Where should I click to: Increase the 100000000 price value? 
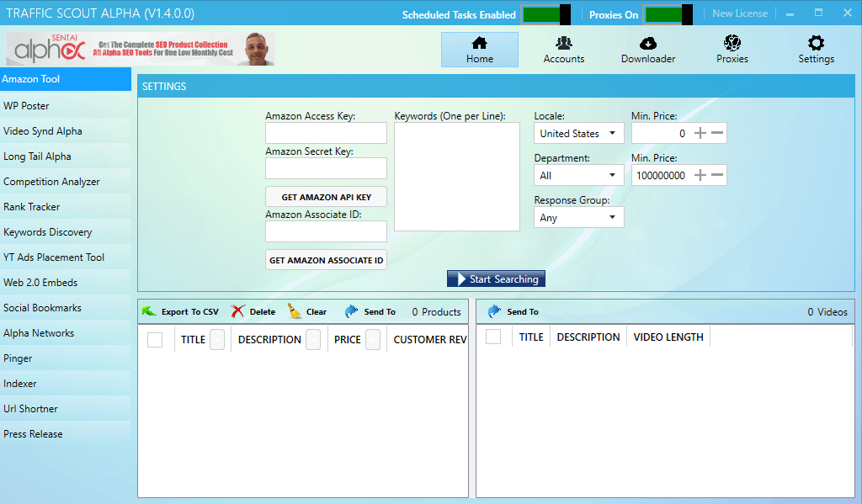(700, 175)
